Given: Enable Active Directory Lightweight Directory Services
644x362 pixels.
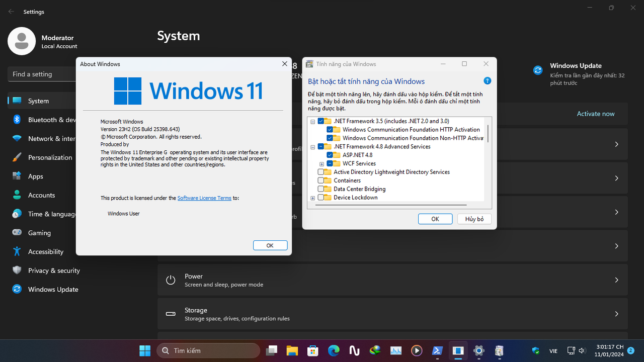Looking at the screenshot, I should click(321, 172).
